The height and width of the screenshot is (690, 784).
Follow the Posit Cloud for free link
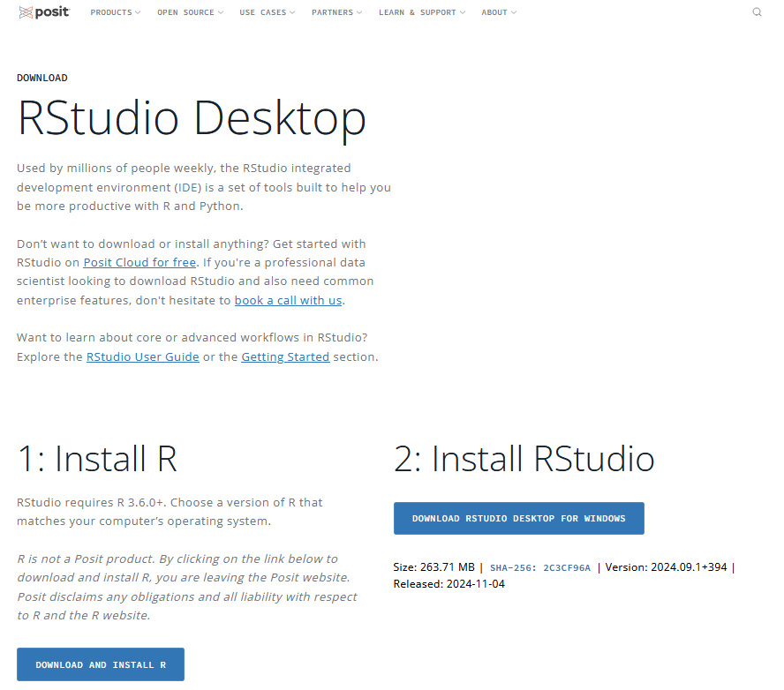point(139,263)
